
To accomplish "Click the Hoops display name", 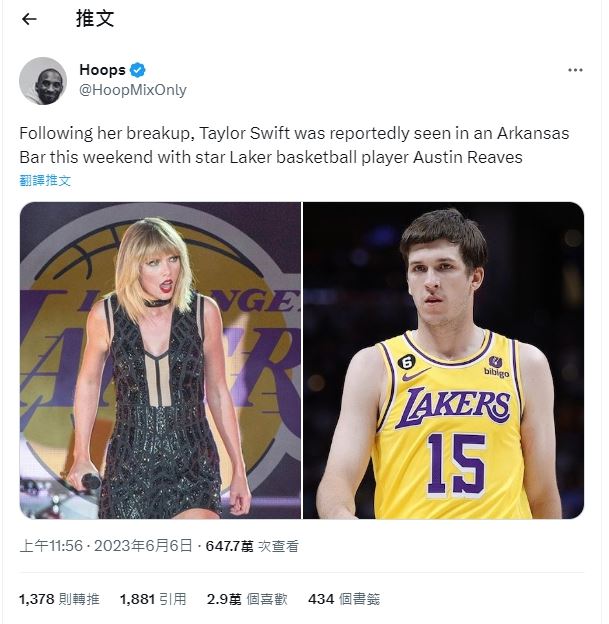I will [x=102, y=70].
